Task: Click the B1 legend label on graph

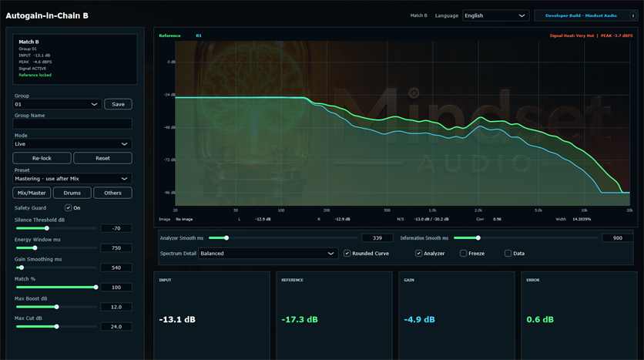Action: 199,35
